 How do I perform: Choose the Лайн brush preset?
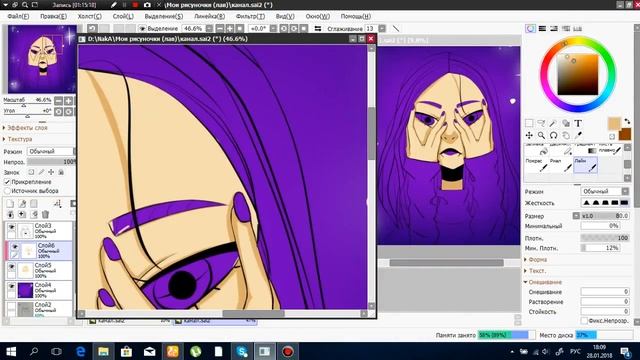[585, 164]
